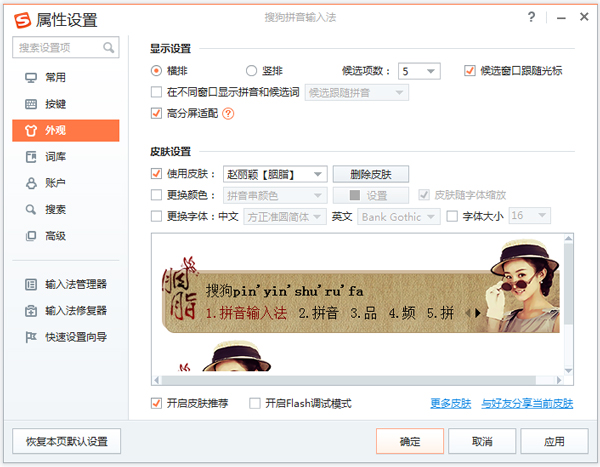600x467 pixels.
Task: Switch to the 词库 settings page
Action: click(66, 157)
